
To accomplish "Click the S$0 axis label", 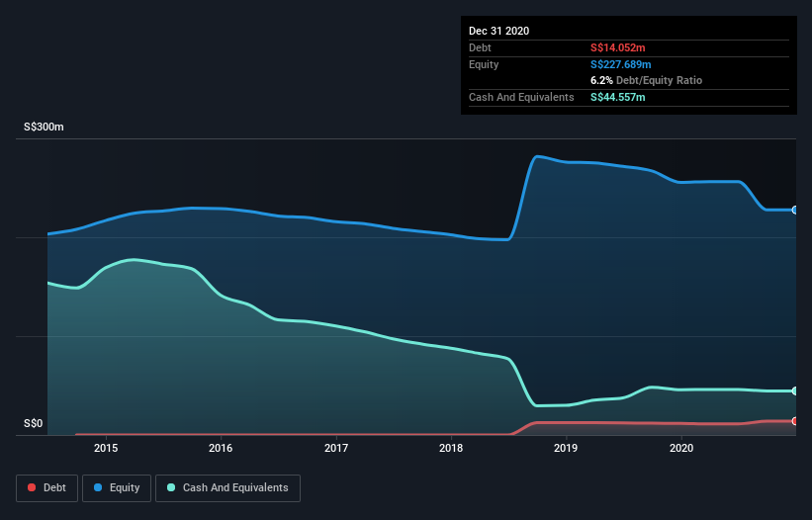I will [34, 424].
